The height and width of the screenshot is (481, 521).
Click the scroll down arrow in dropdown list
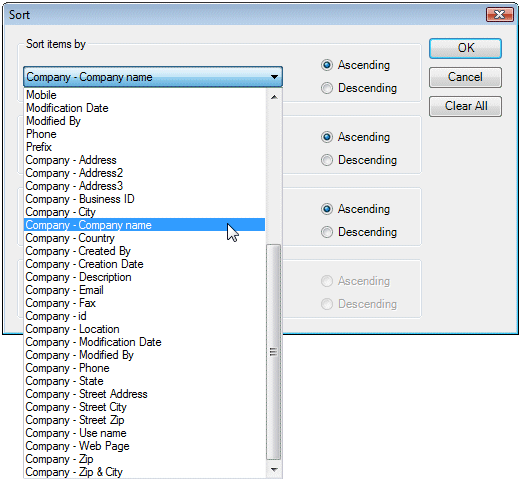(x=274, y=470)
